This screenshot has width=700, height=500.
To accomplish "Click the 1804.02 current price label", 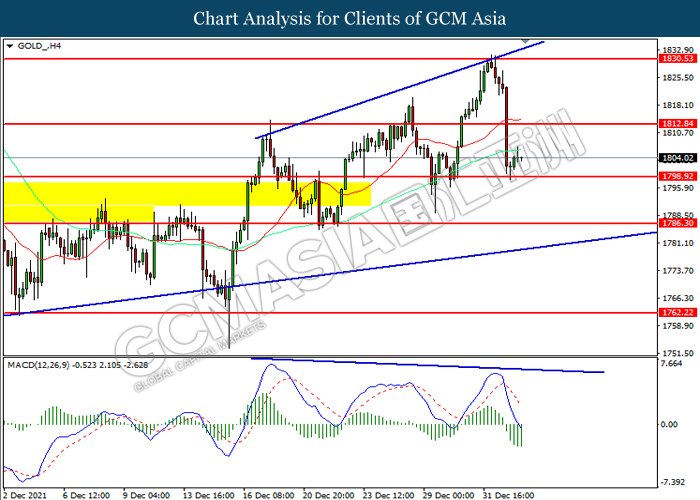I will coord(678,158).
